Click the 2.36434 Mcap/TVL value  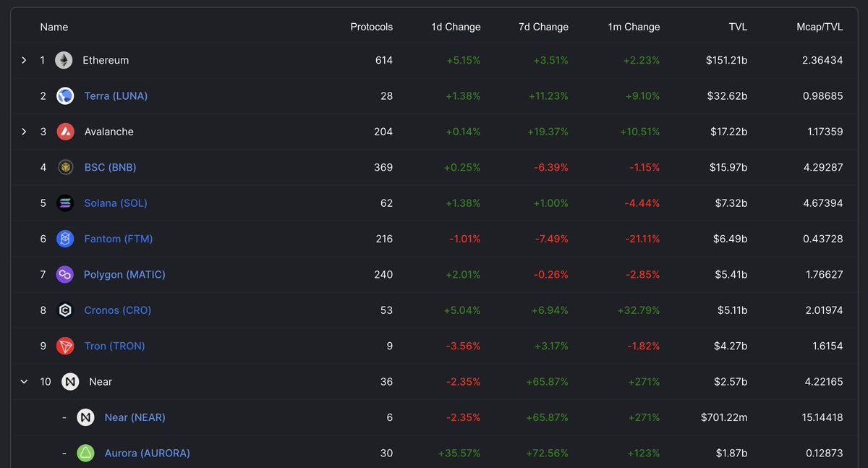(822, 60)
